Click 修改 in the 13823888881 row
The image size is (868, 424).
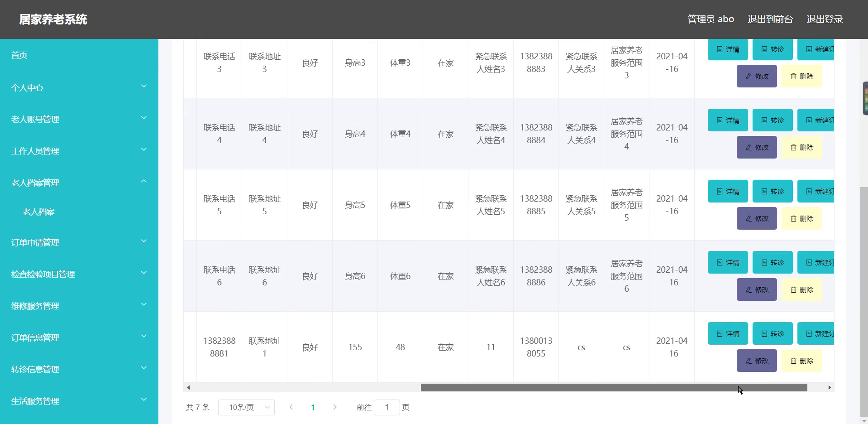[x=757, y=361]
